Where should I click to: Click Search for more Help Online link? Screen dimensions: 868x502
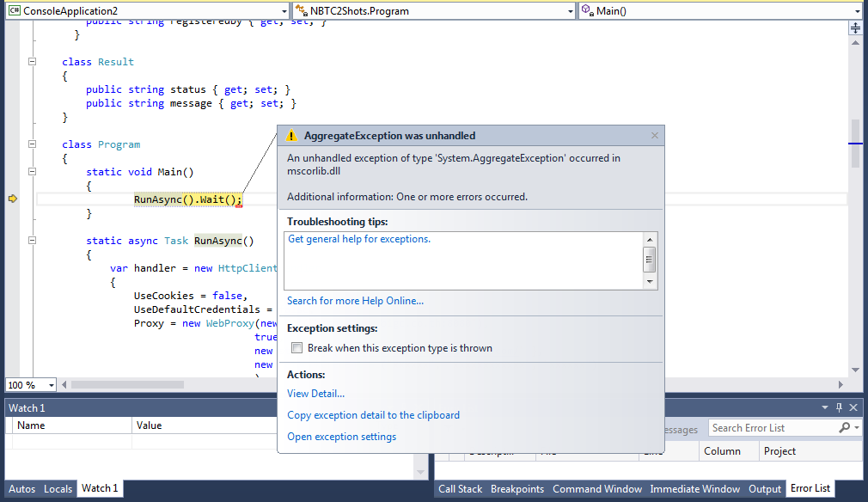point(355,301)
